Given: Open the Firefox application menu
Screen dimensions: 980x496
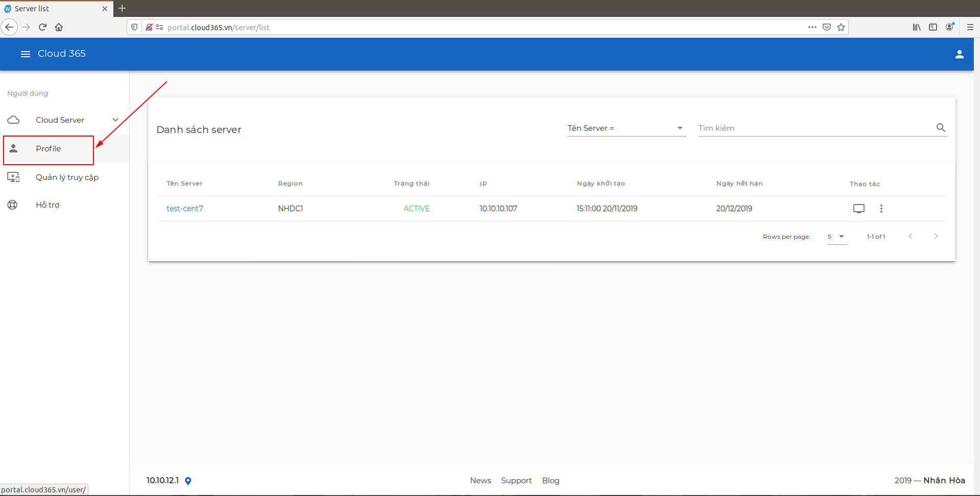Looking at the screenshot, I should (970, 27).
